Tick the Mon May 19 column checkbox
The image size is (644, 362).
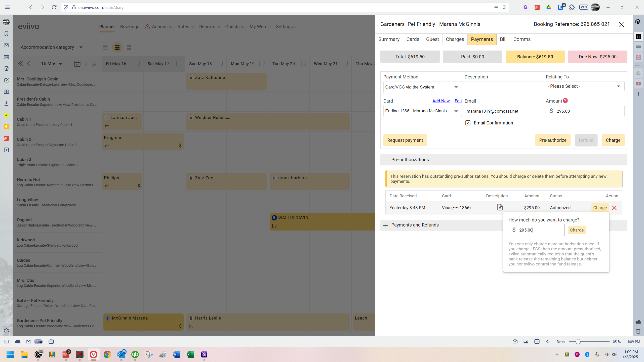(262, 64)
